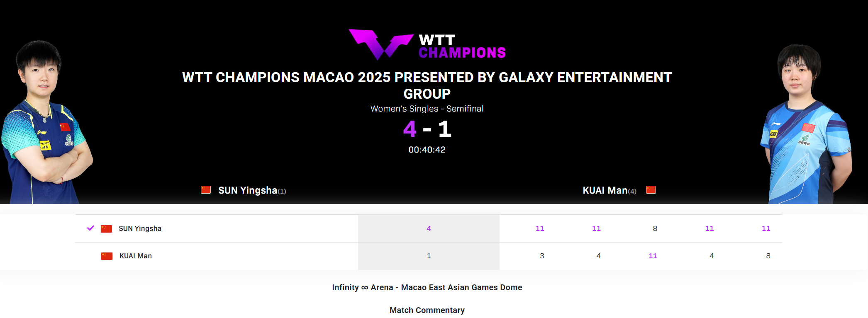868x318 pixels.
Task: Click SUN Yingsha's total games won cell
Action: click(x=429, y=228)
